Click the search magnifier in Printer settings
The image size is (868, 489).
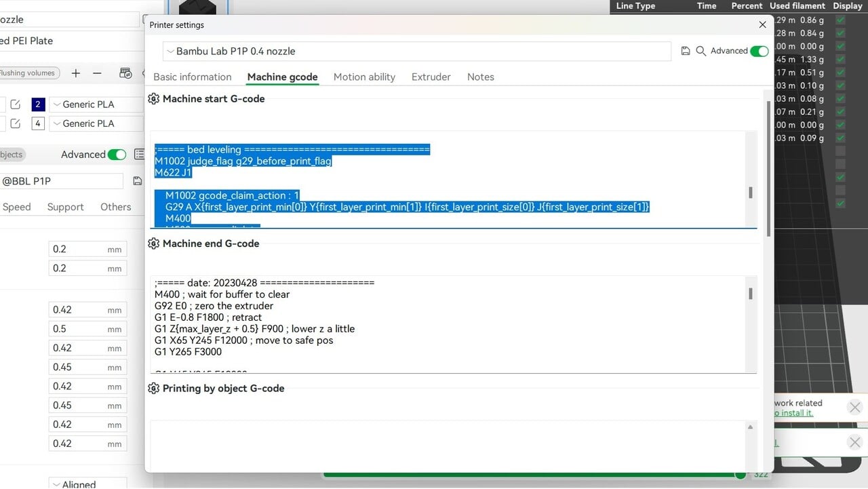701,52
